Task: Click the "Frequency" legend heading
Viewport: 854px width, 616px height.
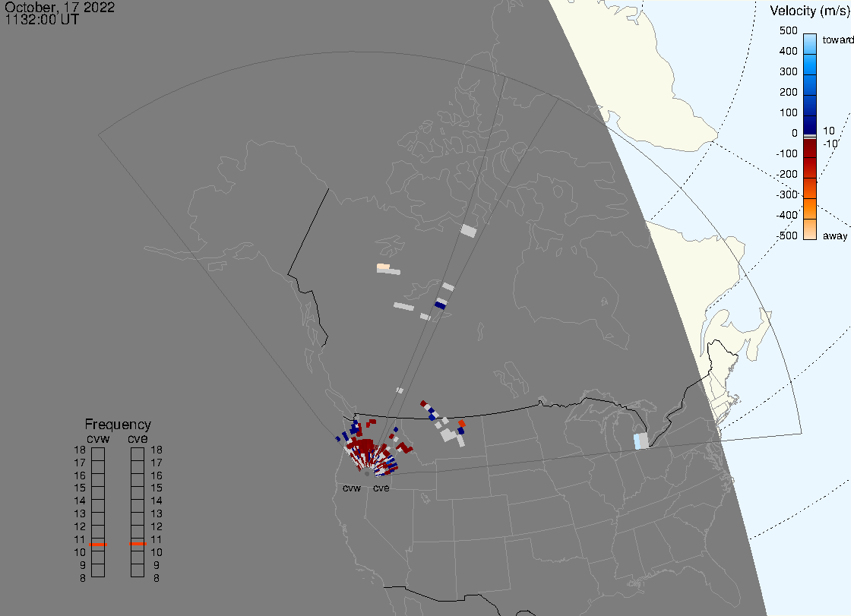Action: (118, 425)
